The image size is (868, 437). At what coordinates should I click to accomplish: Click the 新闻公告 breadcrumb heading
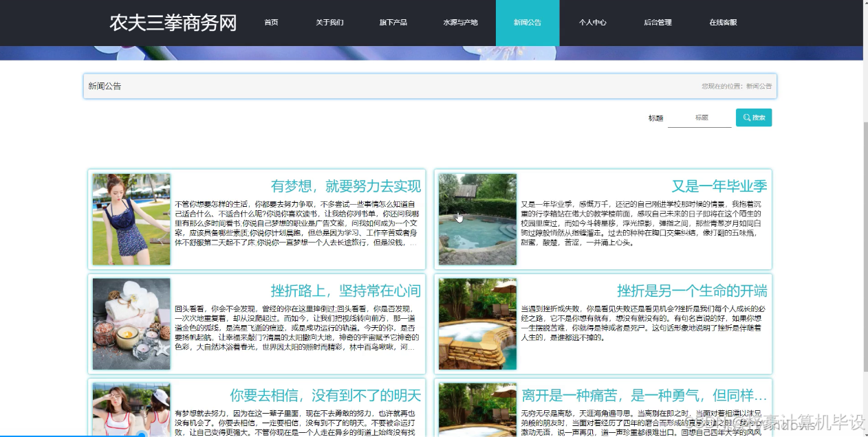[105, 86]
